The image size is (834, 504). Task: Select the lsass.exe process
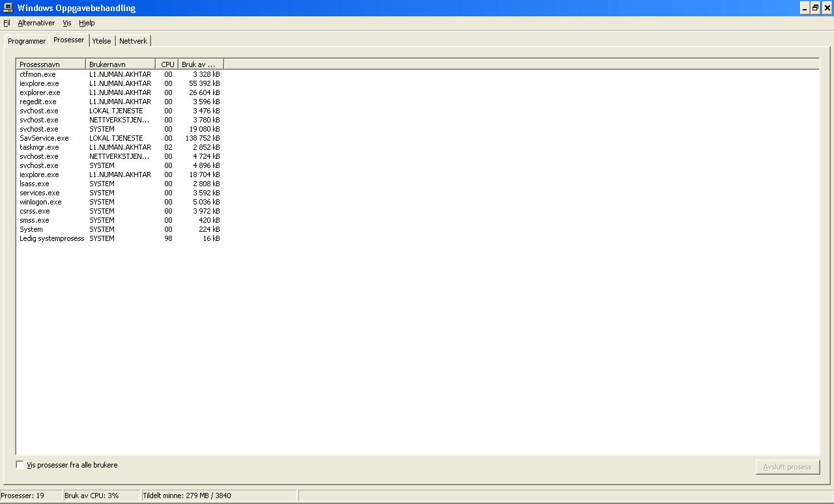coord(120,184)
